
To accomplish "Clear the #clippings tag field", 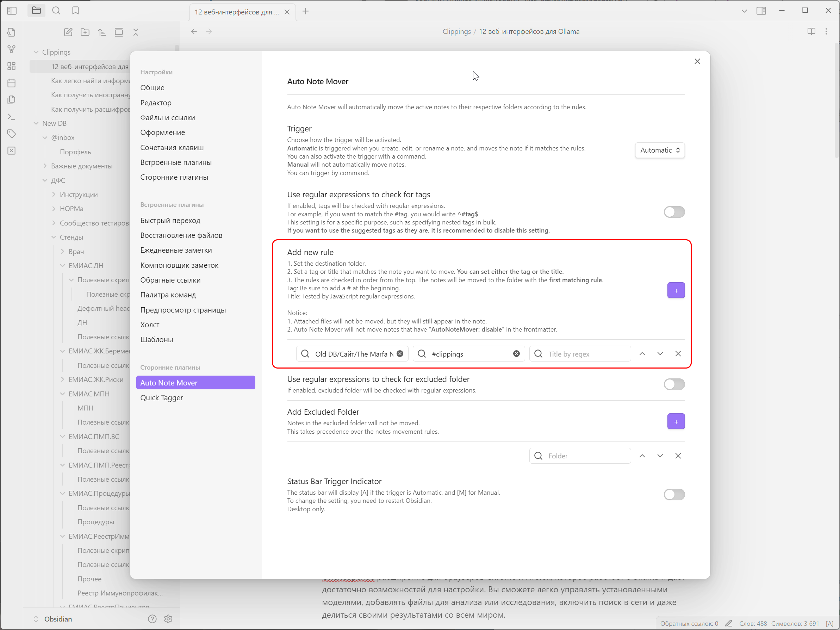I will tap(516, 354).
